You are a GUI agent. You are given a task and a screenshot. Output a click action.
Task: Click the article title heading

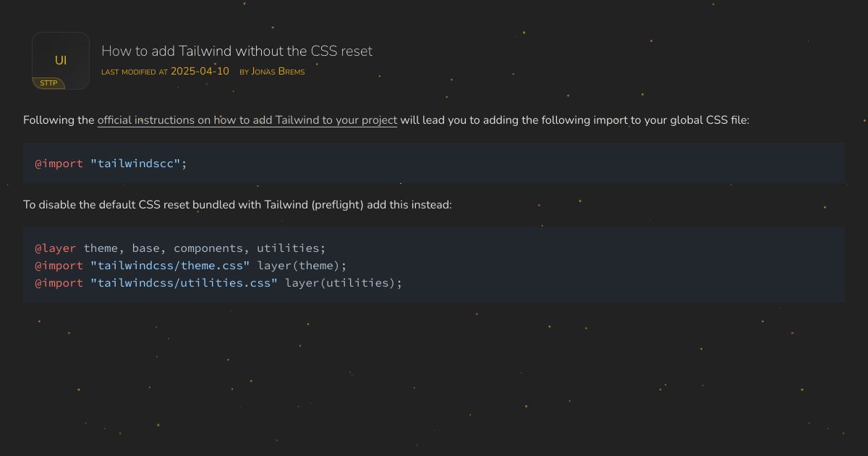coord(237,51)
